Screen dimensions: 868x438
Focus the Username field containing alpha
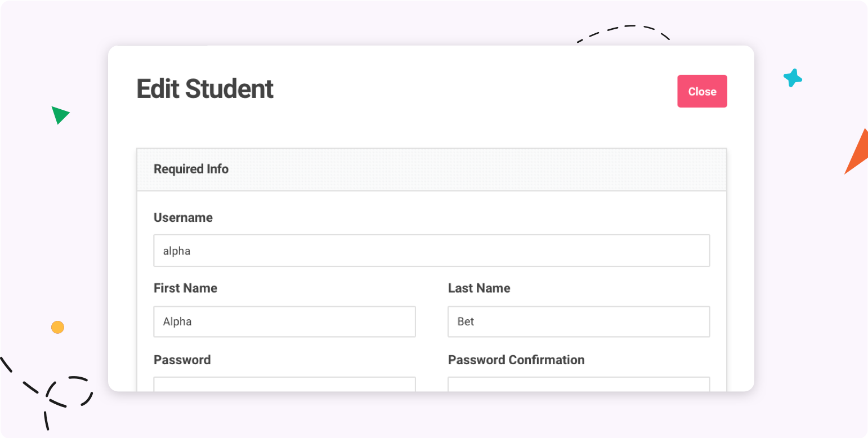pos(432,251)
